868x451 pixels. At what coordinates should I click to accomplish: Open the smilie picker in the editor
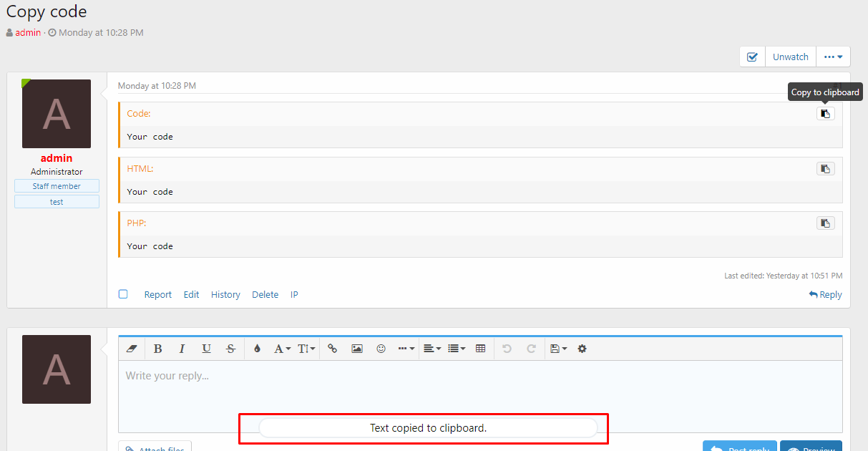coord(381,349)
